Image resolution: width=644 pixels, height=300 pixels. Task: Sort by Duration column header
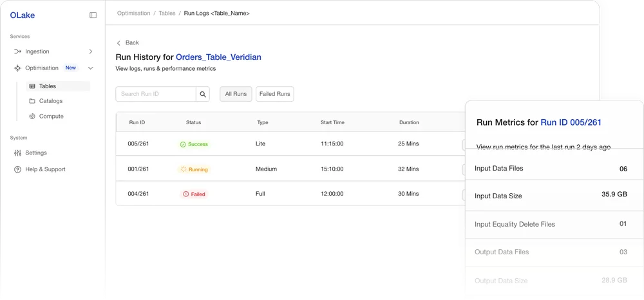(x=409, y=122)
